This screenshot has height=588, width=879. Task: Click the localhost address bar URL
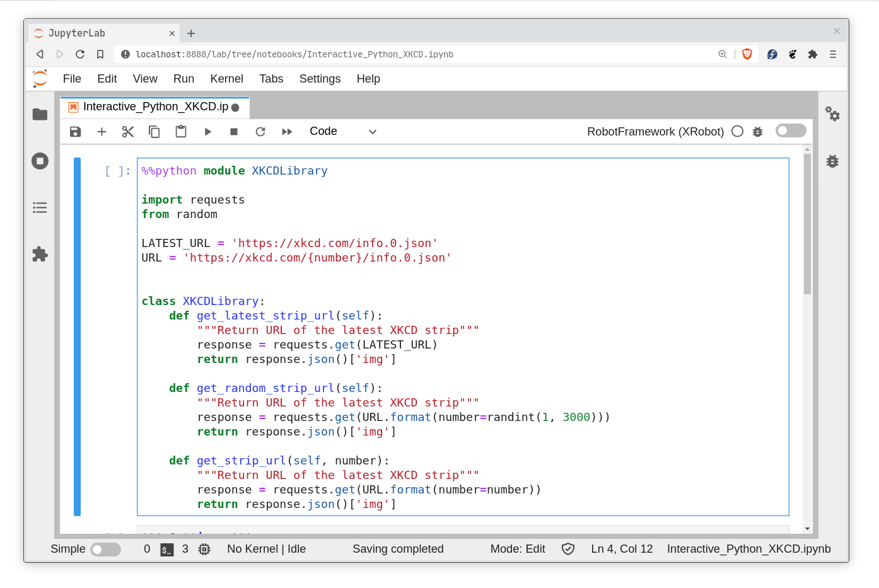coord(294,54)
